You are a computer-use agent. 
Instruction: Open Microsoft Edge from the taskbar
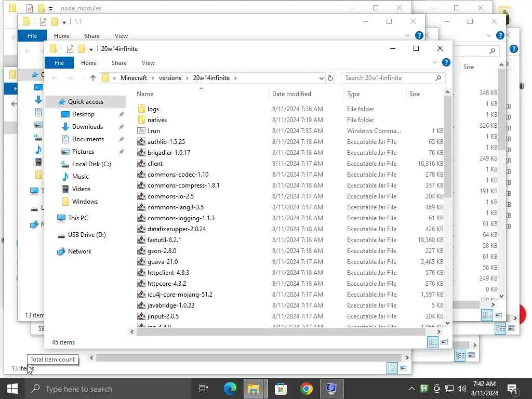(x=230, y=389)
